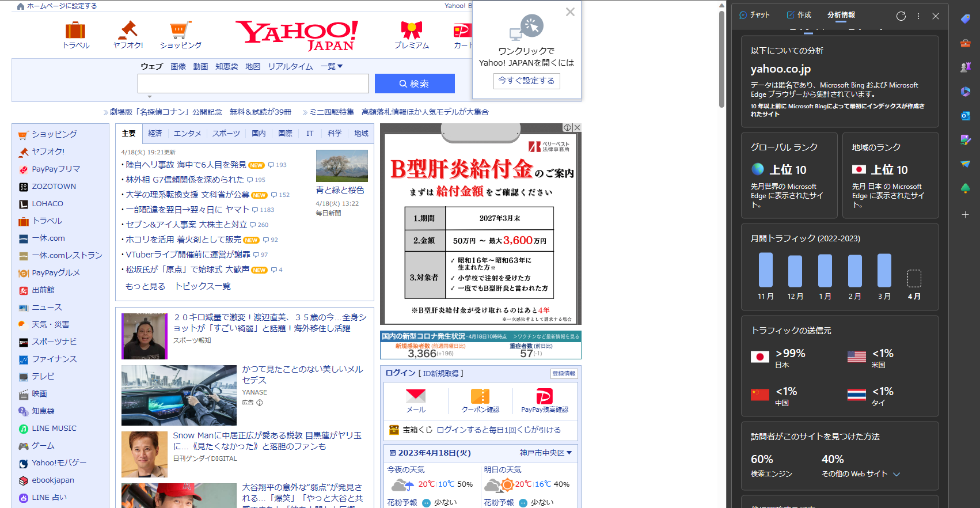This screenshot has width=980, height=508.
Task: Close the one-click setup popup
Action: 570,12
